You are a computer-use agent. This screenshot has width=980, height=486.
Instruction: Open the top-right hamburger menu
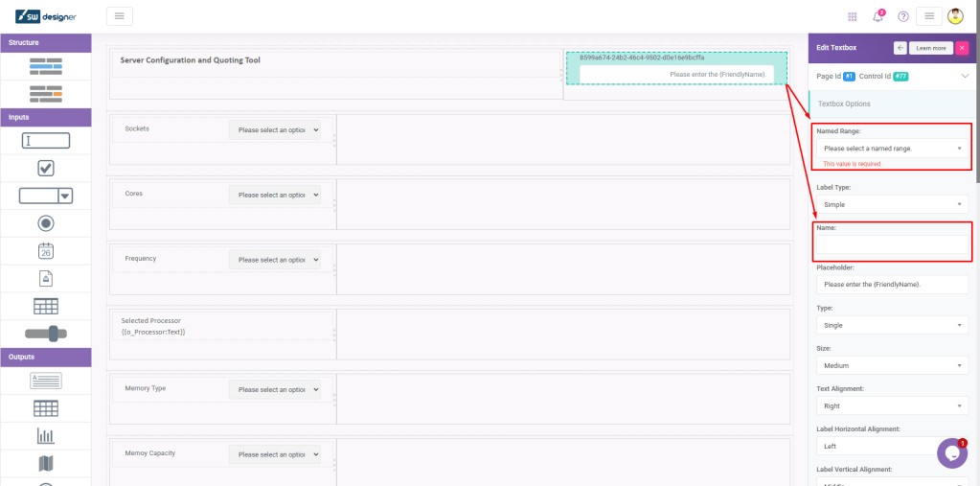click(x=928, y=16)
